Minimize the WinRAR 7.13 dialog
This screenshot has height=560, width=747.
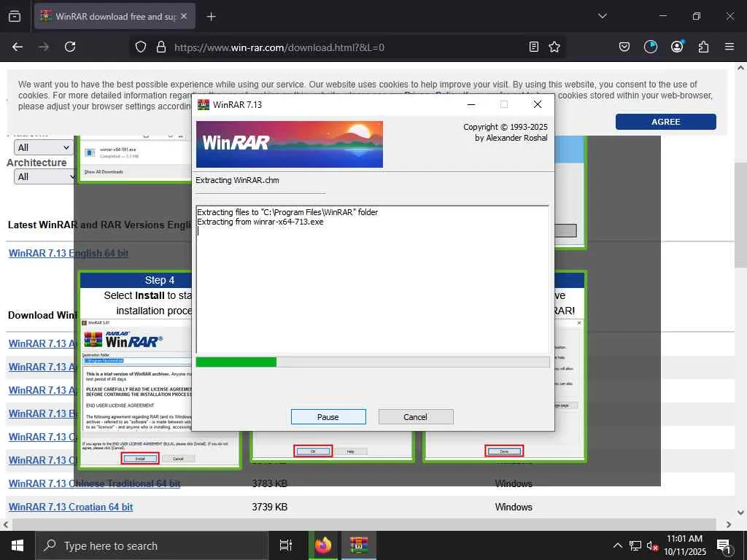[x=471, y=105]
